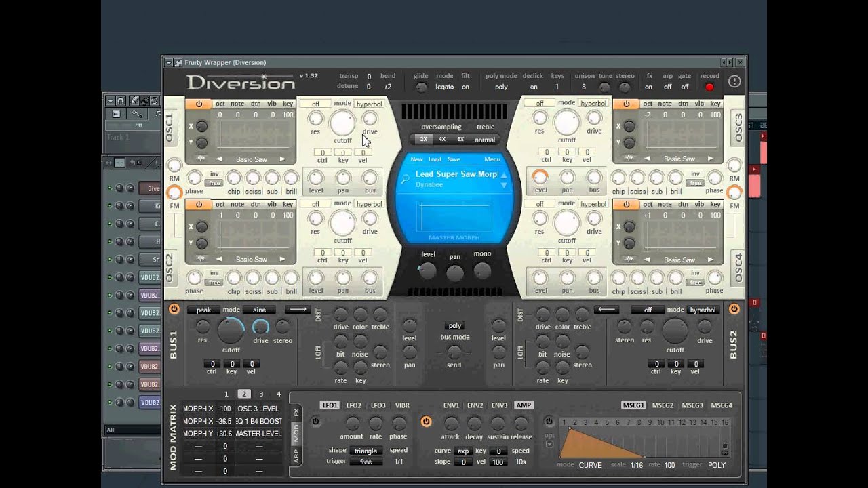
Task: Click OSC1 Y morph knob
Action: pyautogui.click(x=201, y=142)
